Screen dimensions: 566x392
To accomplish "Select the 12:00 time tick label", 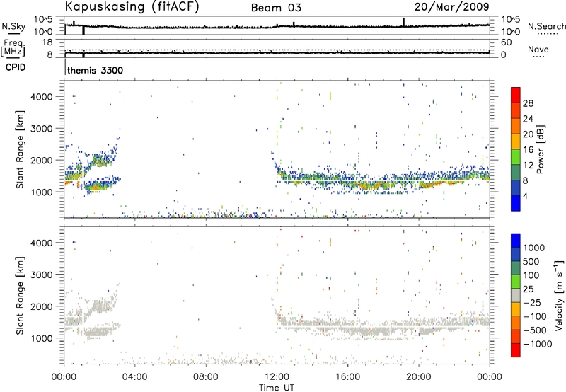I will coord(277,377).
